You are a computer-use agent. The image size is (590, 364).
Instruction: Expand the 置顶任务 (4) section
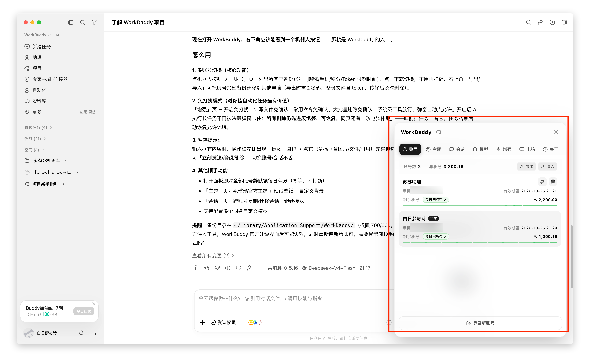tap(38, 127)
